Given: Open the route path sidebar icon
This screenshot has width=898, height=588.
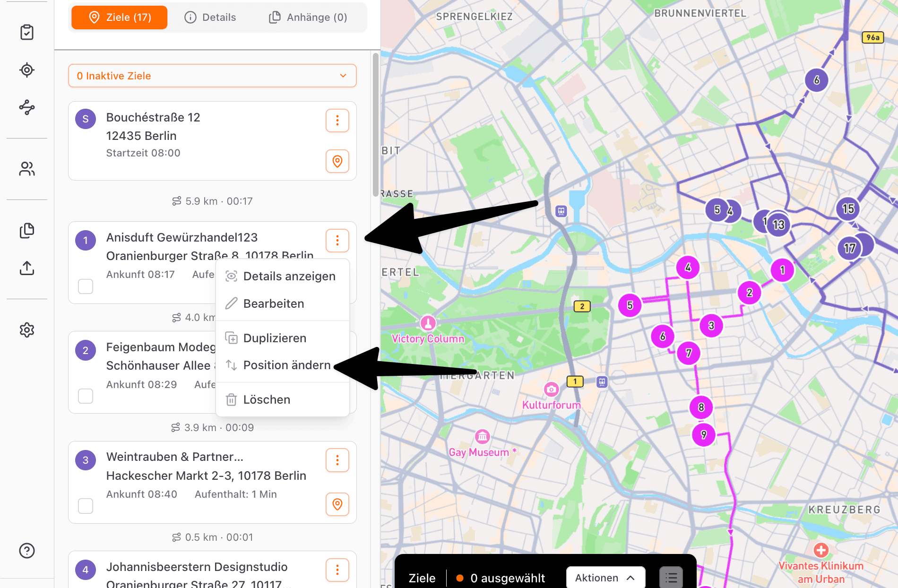Looking at the screenshot, I should (x=27, y=107).
